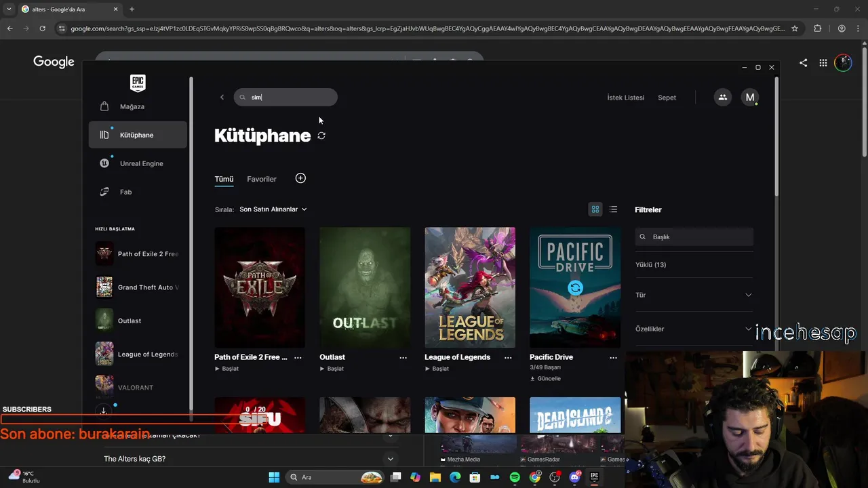Image resolution: width=868 pixels, height=488 pixels.
Task: Click Başlat under League of Legends
Action: [437, 369]
